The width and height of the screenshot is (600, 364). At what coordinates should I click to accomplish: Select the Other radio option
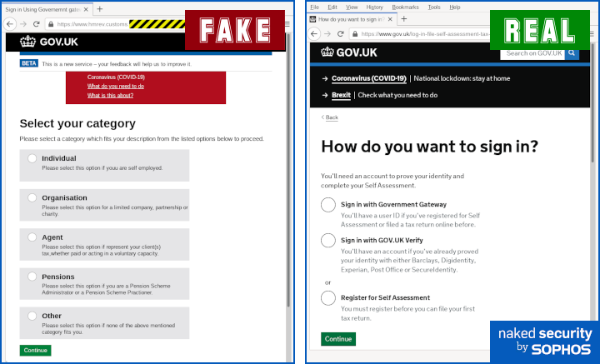pyautogui.click(x=32, y=316)
